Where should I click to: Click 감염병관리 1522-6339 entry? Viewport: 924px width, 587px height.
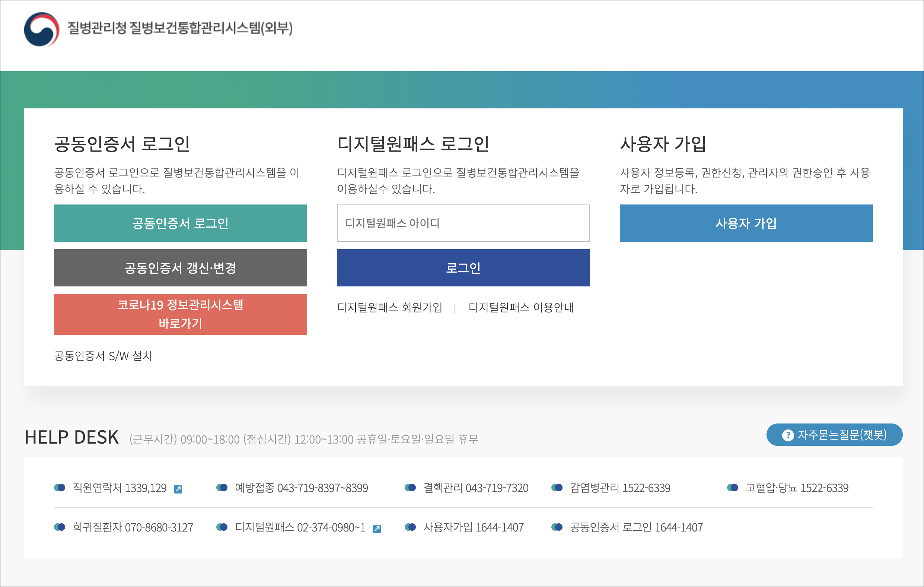(620, 488)
